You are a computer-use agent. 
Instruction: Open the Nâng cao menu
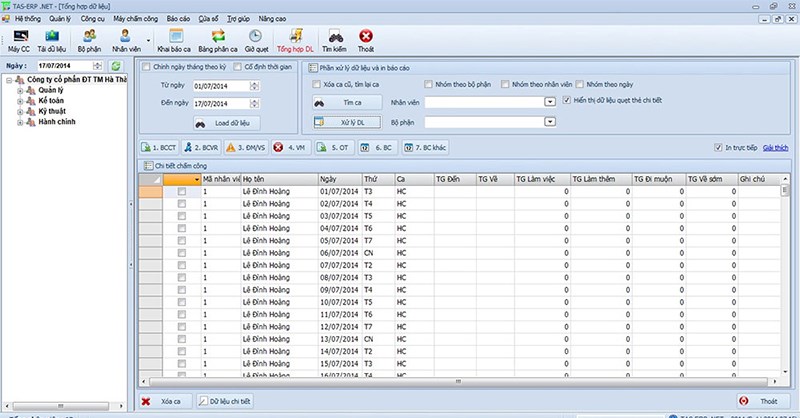coord(272,19)
